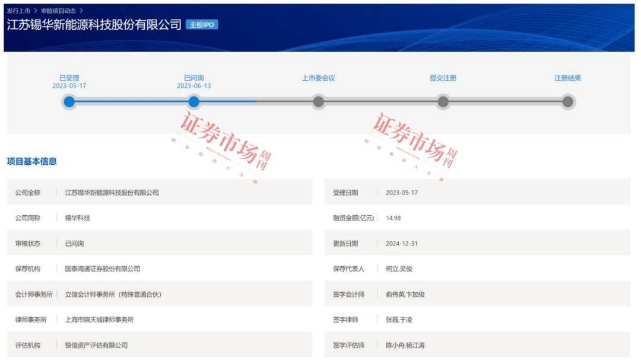This screenshot has width=641, height=364.
Task: Click the date 2023-05-17 under 已受理
Action: (69, 86)
